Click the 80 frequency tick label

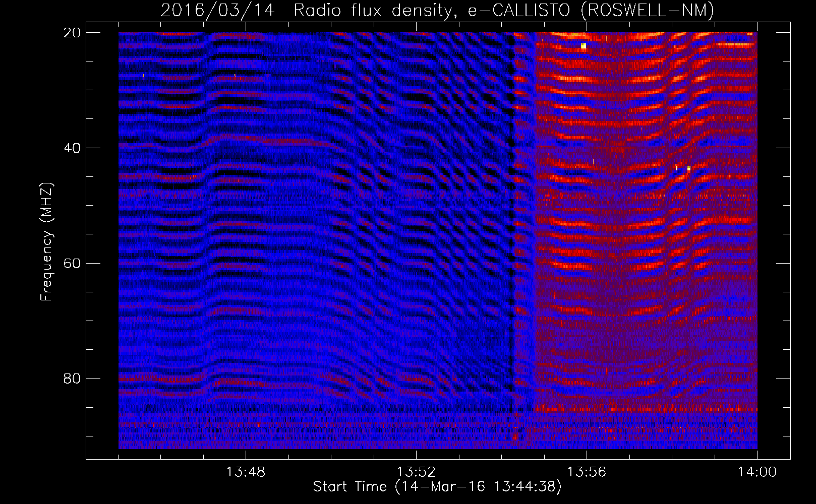pyautogui.click(x=72, y=379)
